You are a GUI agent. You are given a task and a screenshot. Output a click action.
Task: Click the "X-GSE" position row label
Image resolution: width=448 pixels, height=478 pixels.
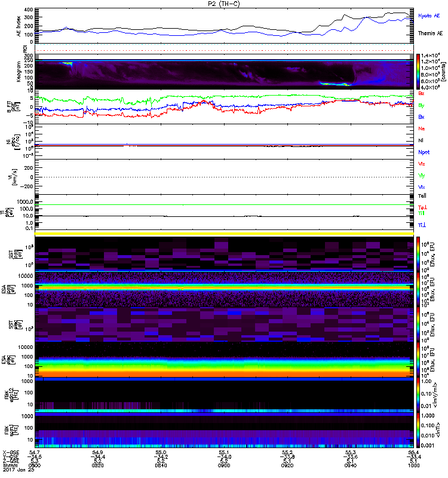click(x=10, y=452)
